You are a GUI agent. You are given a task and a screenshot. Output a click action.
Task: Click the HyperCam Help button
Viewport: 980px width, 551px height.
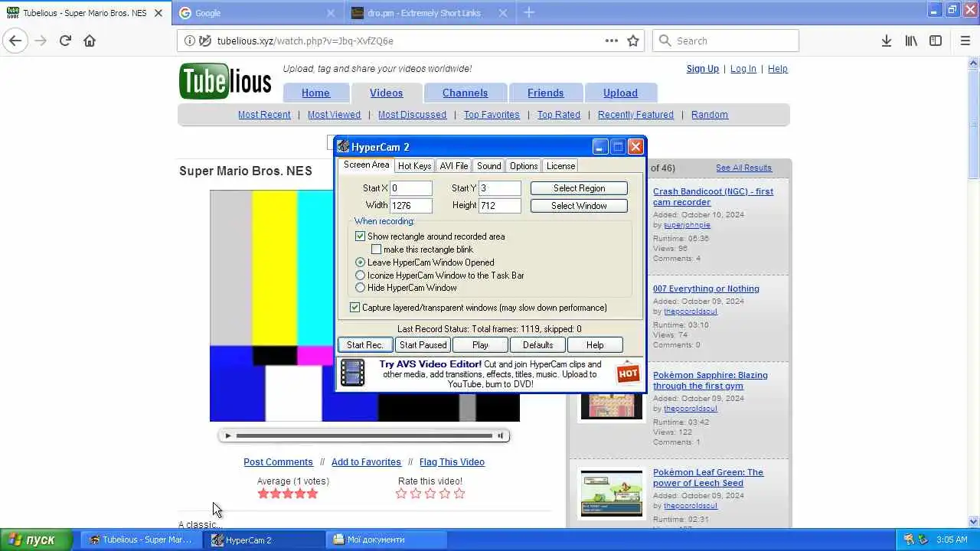pyautogui.click(x=595, y=345)
